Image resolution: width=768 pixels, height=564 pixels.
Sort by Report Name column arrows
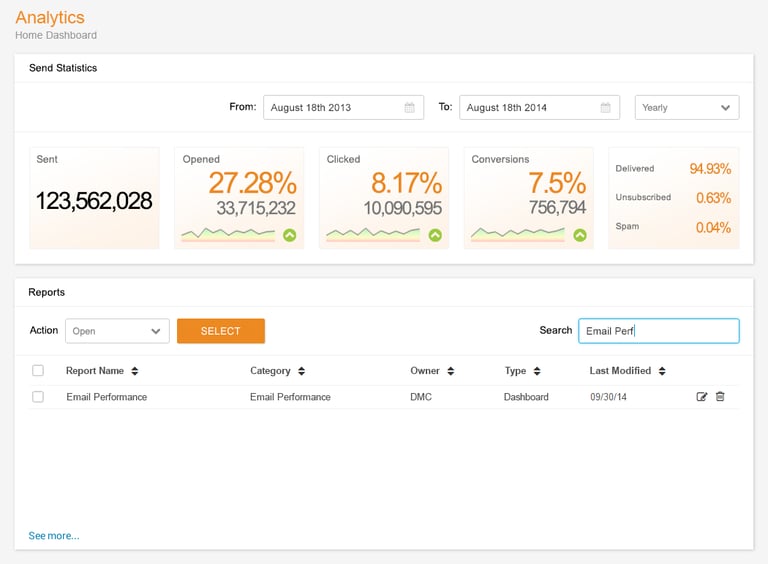pos(135,371)
